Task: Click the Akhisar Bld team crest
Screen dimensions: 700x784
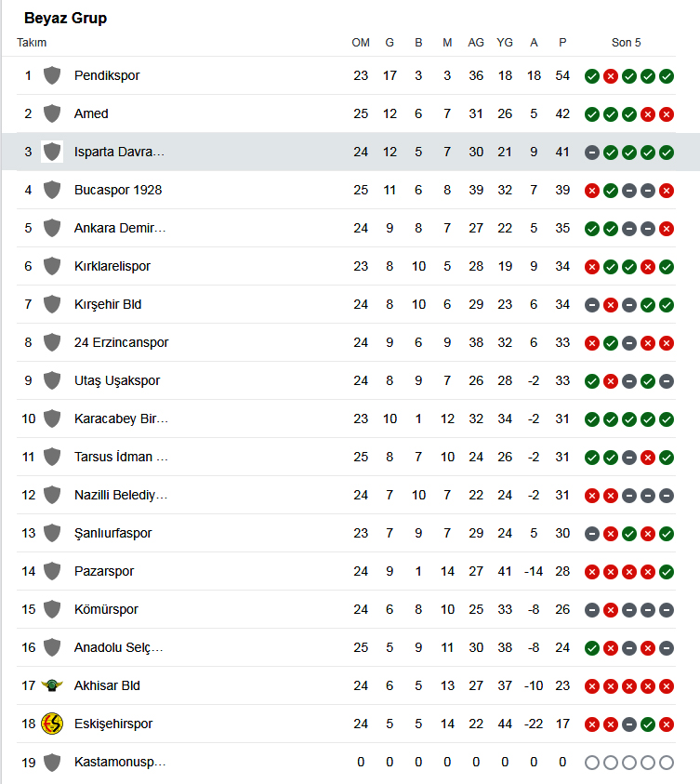Action: pyautogui.click(x=52, y=685)
